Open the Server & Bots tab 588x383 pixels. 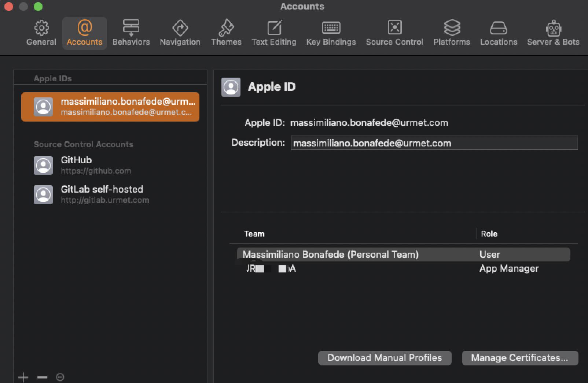tap(553, 33)
